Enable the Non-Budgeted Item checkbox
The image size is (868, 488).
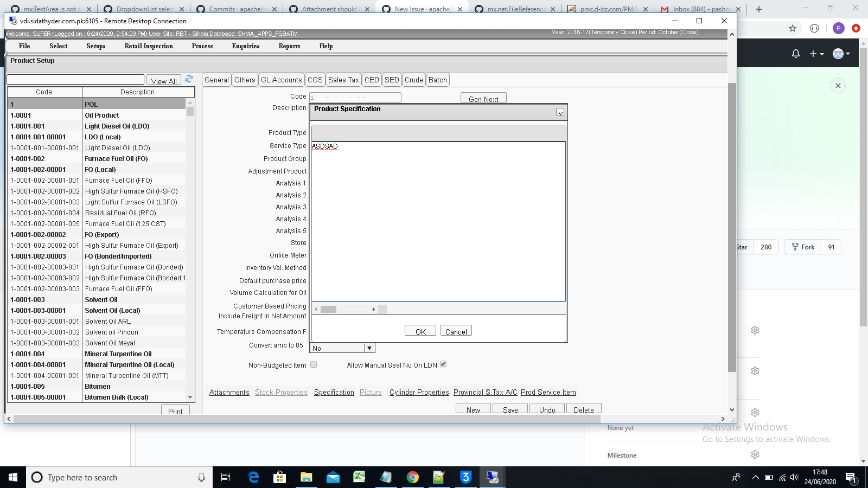[x=314, y=364]
